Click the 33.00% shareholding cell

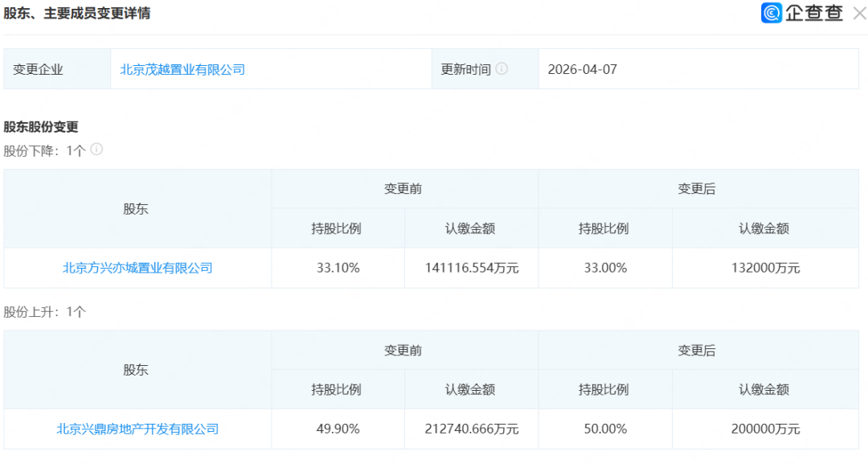[605, 268]
